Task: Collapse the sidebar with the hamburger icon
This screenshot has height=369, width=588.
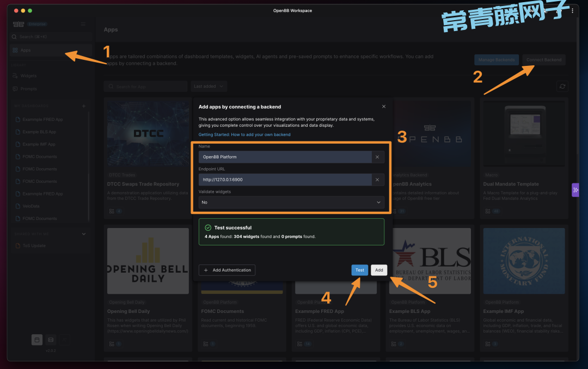Action: tap(83, 24)
